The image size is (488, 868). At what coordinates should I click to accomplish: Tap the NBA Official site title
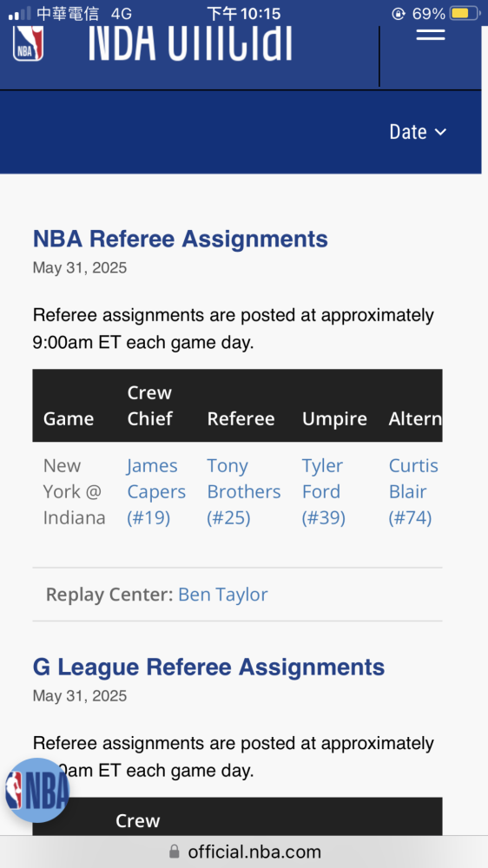190,43
